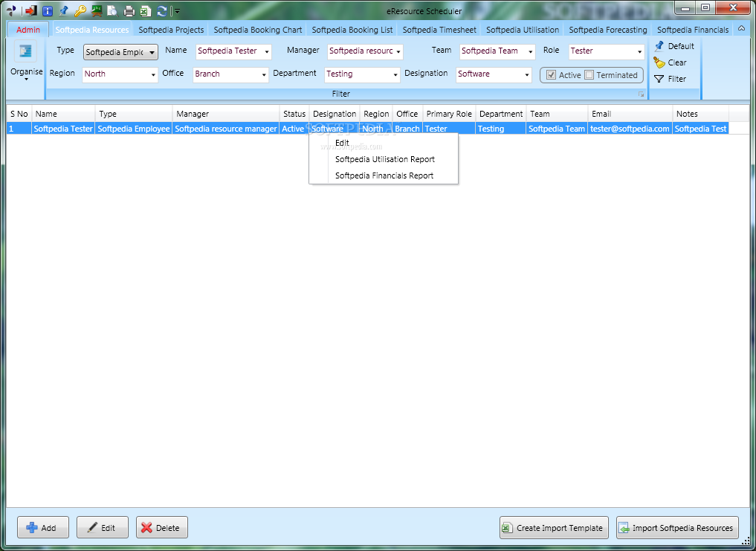756x551 pixels.
Task: Click the Default pushpin filter option
Action: point(674,46)
